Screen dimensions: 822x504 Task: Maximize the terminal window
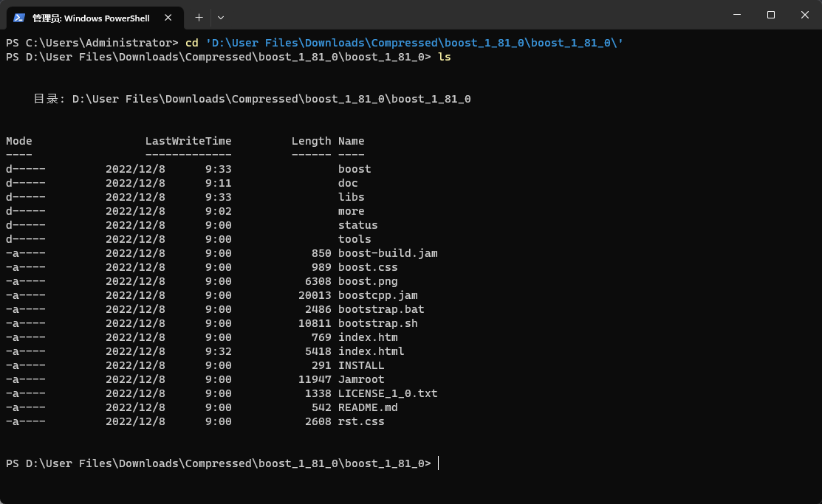771,15
